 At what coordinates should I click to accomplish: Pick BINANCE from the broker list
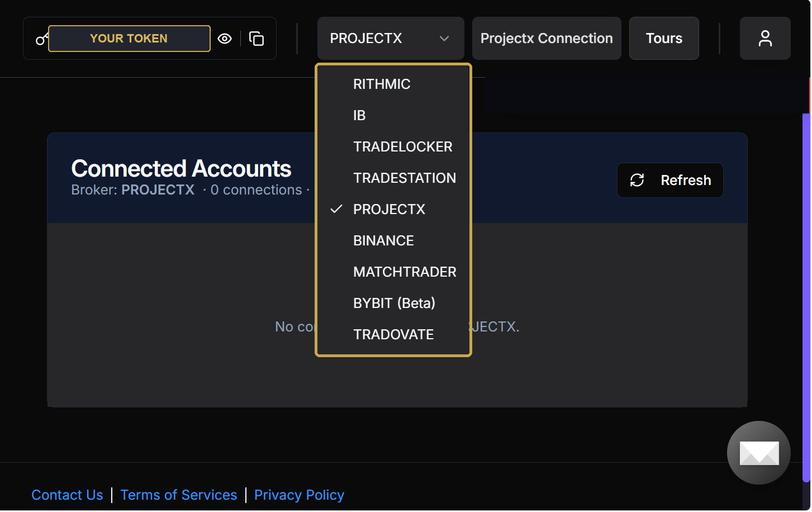tap(393, 240)
